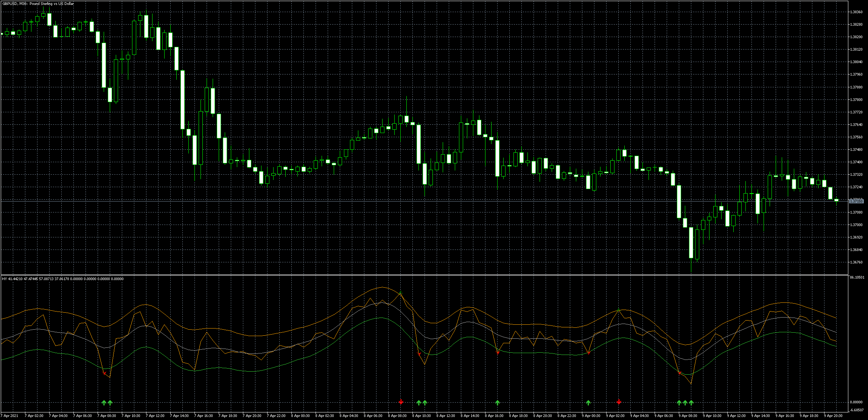Click the green up arrow above 8 Apr 16:30

coord(498,403)
